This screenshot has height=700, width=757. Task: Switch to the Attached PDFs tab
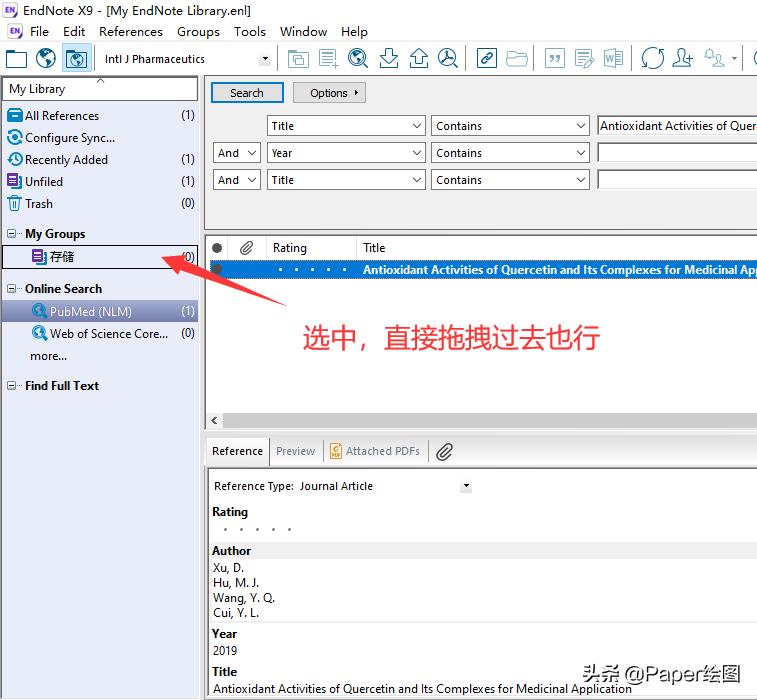375,451
